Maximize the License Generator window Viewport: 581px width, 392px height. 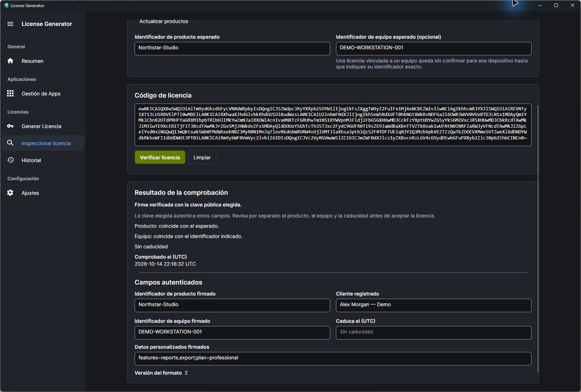click(x=556, y=5)
